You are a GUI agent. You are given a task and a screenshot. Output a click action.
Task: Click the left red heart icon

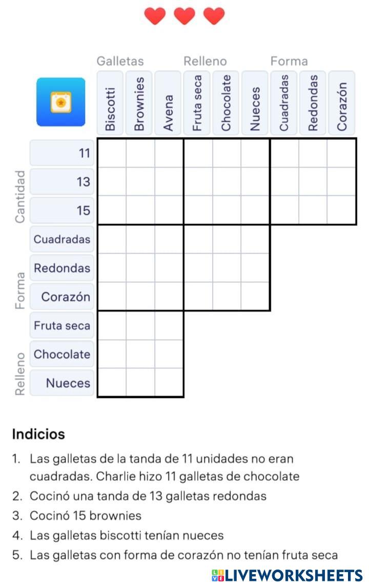click(x=155, y=16)
